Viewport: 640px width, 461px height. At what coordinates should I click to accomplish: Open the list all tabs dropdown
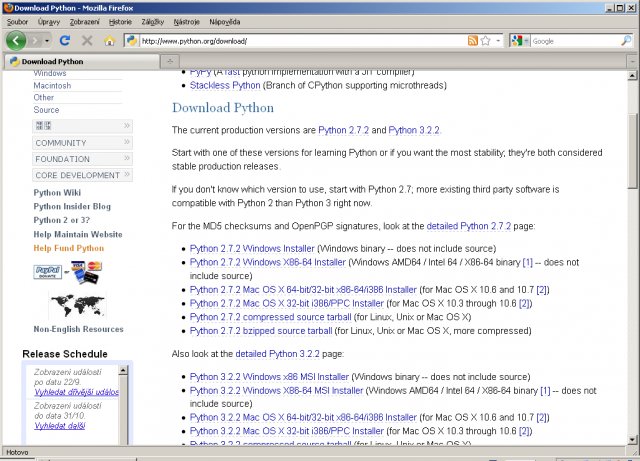pyautogui.click(x=632, y=61)
